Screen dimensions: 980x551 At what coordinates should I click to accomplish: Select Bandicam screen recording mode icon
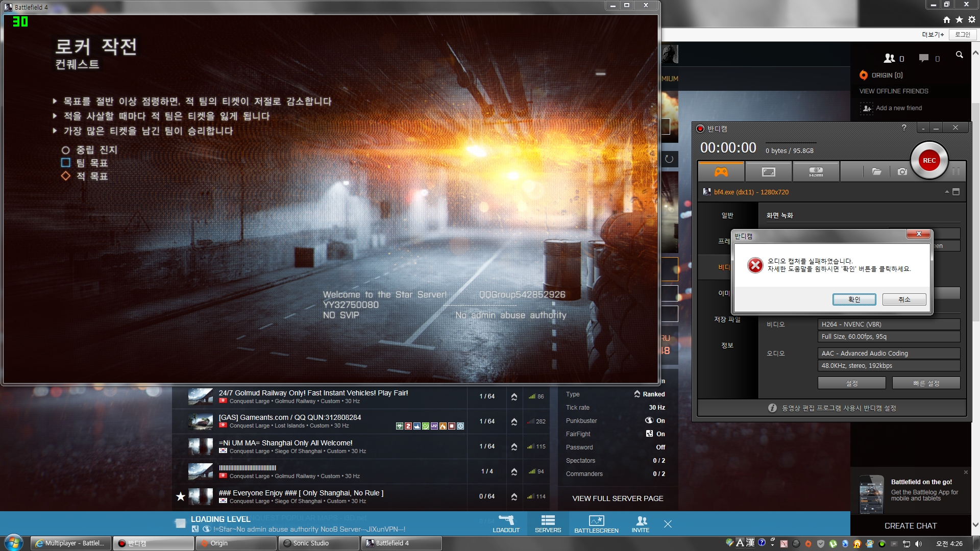tap(768, 172)
